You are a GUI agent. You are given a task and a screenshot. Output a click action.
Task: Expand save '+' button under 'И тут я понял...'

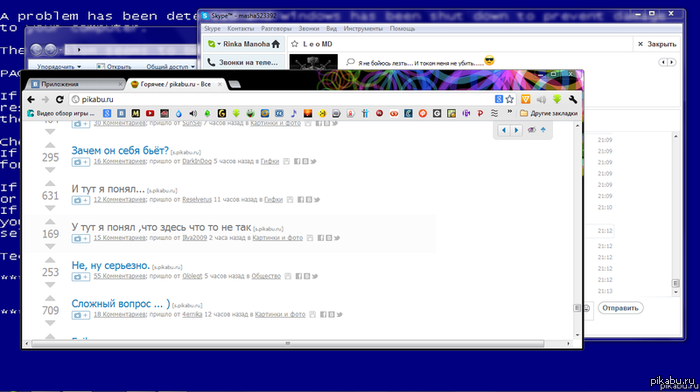coord(81,200)
